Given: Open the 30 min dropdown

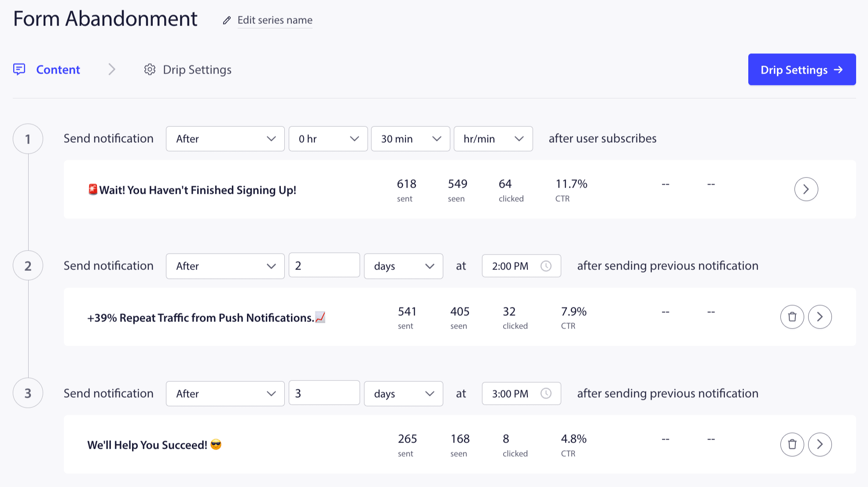Looking at the screenshot, I should (410, 139).
